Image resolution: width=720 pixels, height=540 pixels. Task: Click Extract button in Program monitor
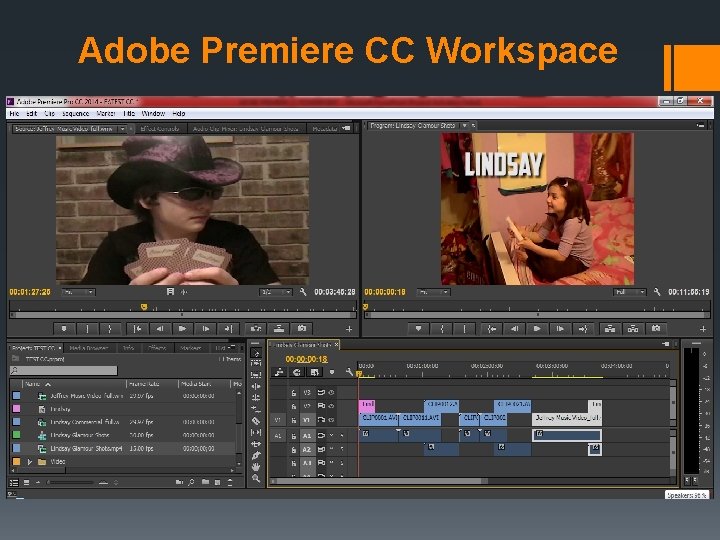[x=633, y=328]
